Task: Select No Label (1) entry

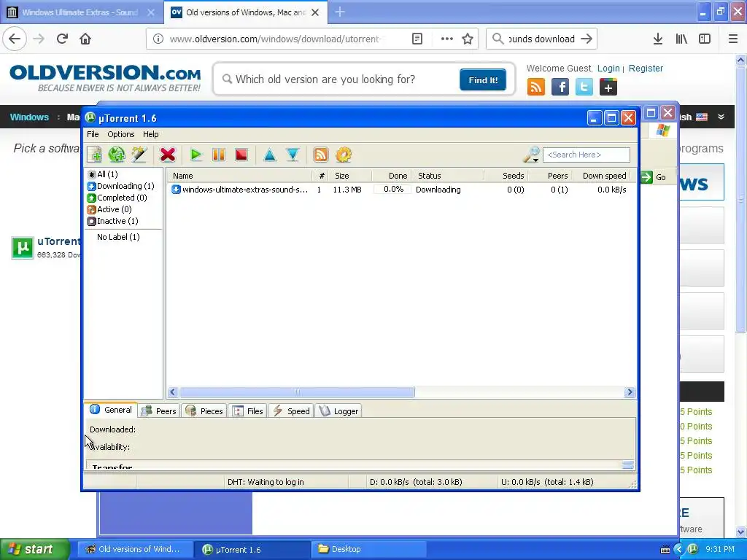Action: click(x=118, y=237)
